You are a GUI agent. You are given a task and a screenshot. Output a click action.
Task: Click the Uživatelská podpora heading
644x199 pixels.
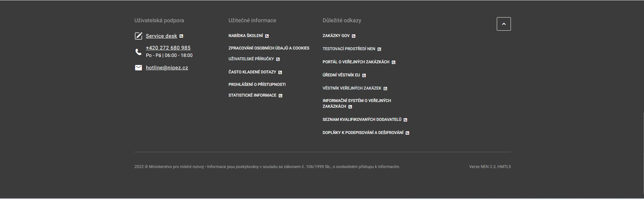coord(159,21)
